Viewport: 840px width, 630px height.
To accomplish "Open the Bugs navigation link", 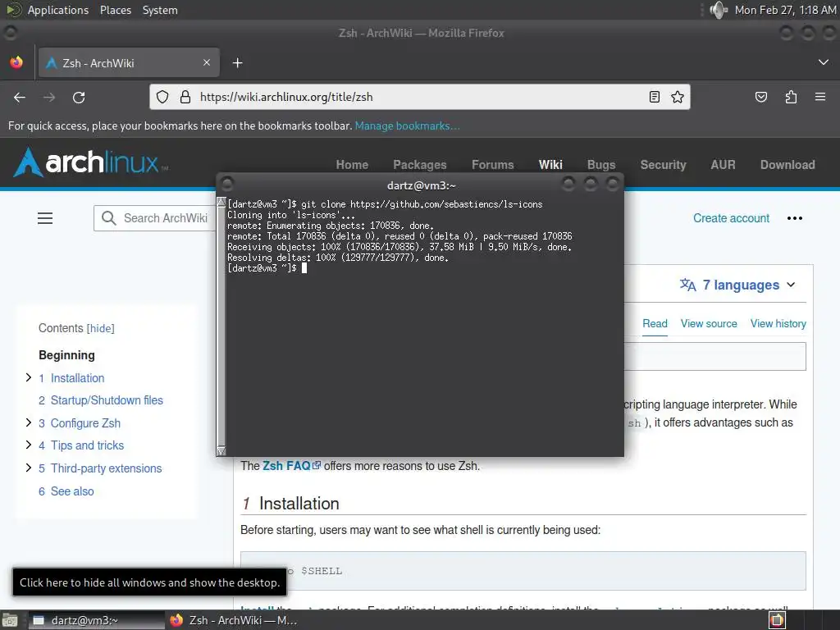I will [x=601, y=164].
